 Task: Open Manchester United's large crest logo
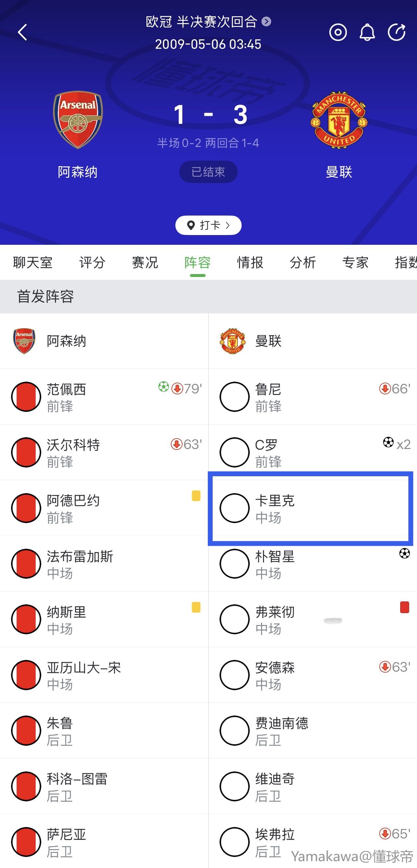coord(339,119)
